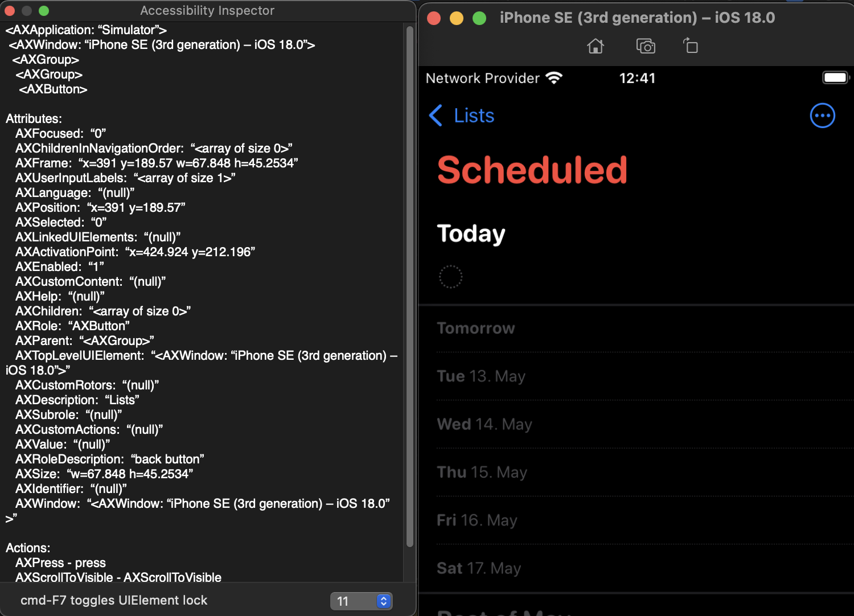The image size is (854, 616).
Task: Click the Simulator window title bar text
Action: tap(637, 18)
